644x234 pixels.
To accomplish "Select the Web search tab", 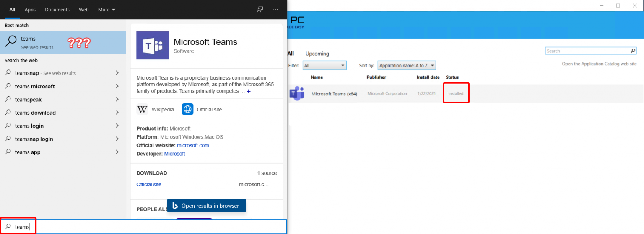I will click(x=84, y=10).
